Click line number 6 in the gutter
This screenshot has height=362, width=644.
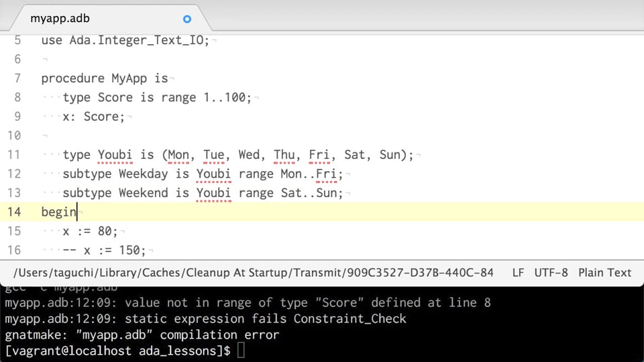coord(17,59)
